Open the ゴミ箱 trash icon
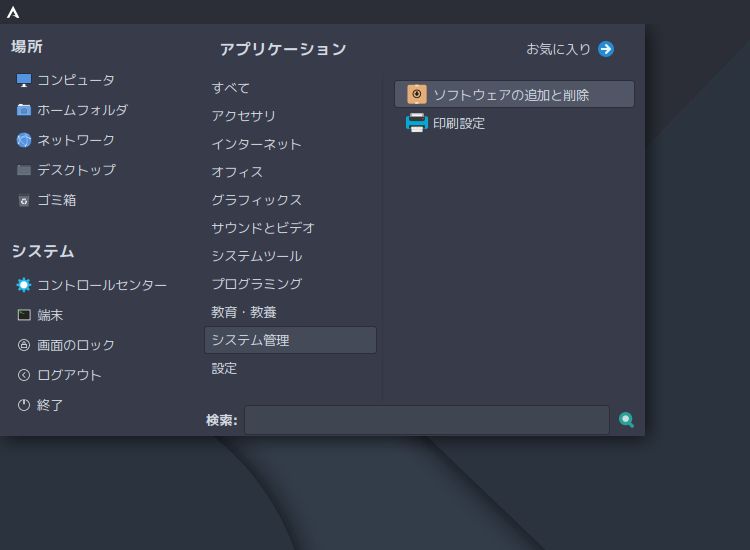 click(x=24, y=200)
